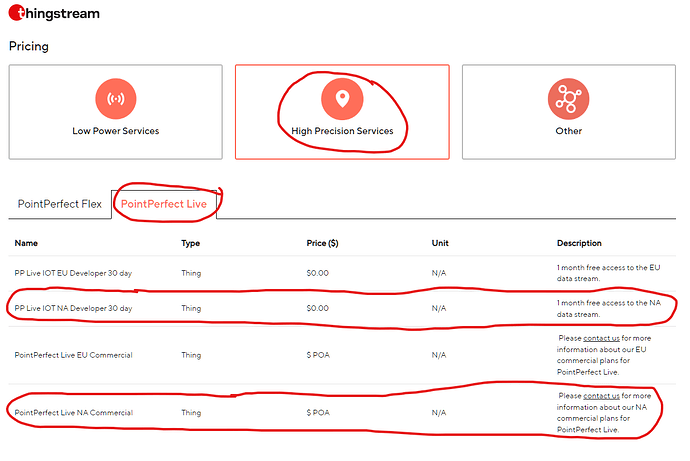Follow the contact us link in EU Commercial row

point(601,338)
